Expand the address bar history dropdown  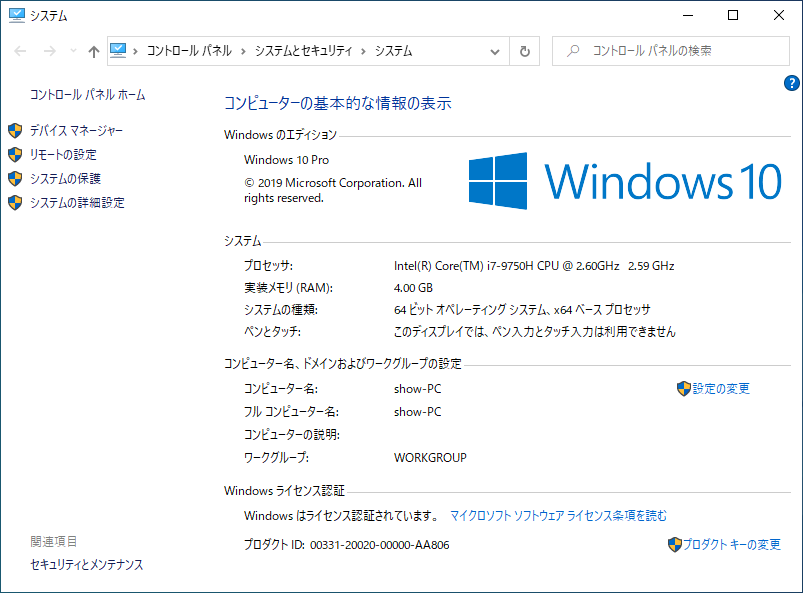click(495, 52)
